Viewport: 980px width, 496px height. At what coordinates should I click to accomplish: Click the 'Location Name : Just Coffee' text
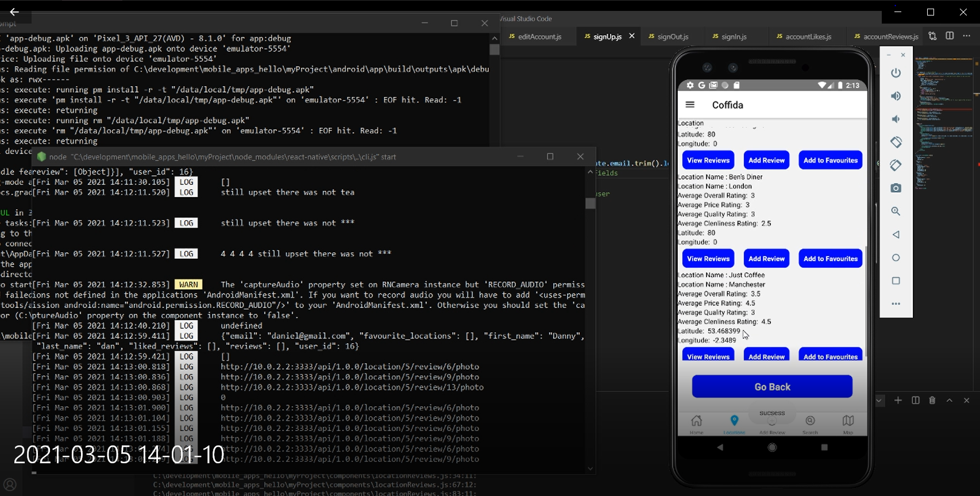[722, 275]
